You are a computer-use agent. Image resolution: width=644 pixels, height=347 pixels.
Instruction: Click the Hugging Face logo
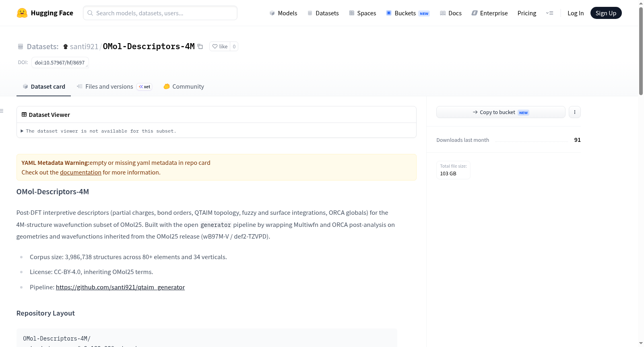coord(45,13)
